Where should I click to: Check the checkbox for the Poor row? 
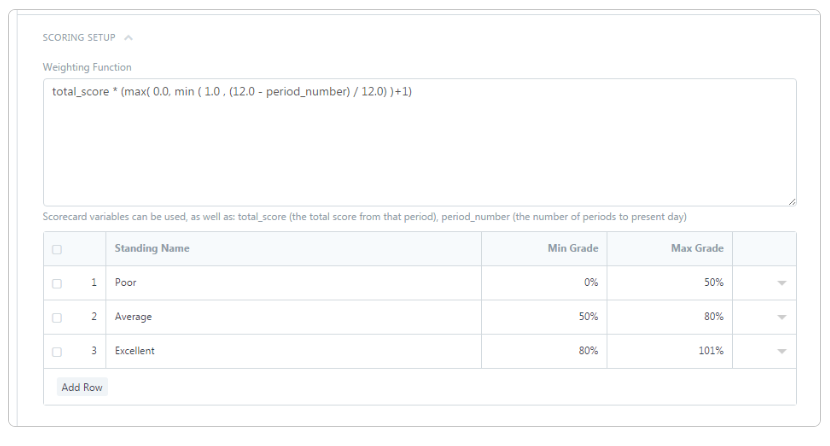pos(57,283)
